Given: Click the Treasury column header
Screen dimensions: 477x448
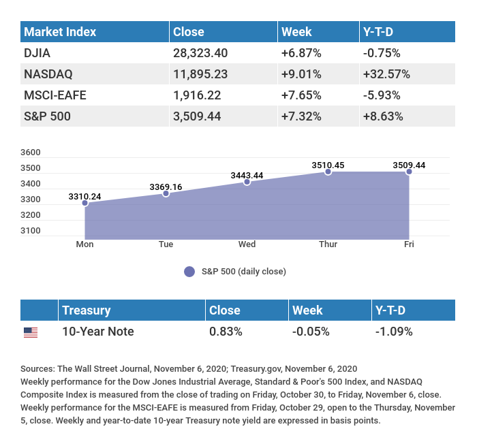Looking at the screenshot, I should 86,310.
